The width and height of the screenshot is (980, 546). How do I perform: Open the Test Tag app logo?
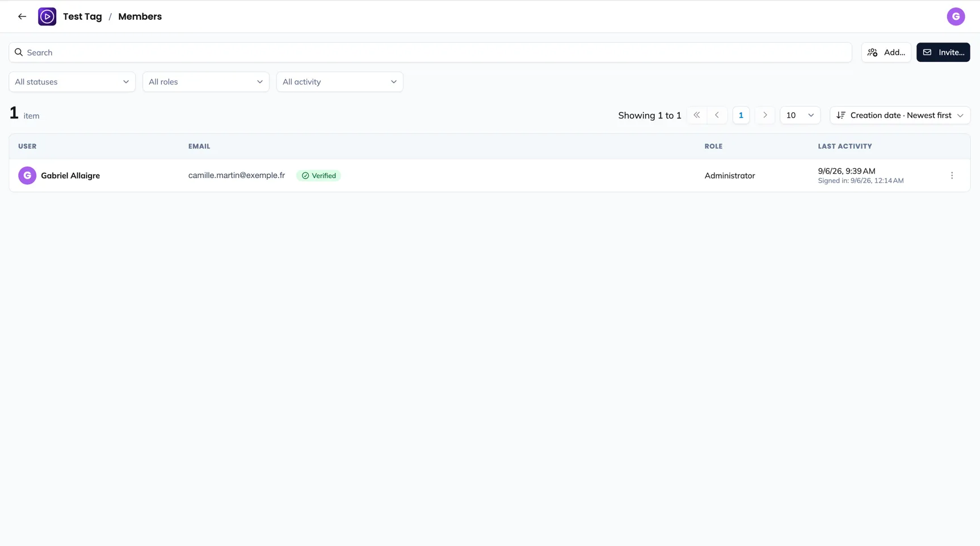[x=47, y=16]
